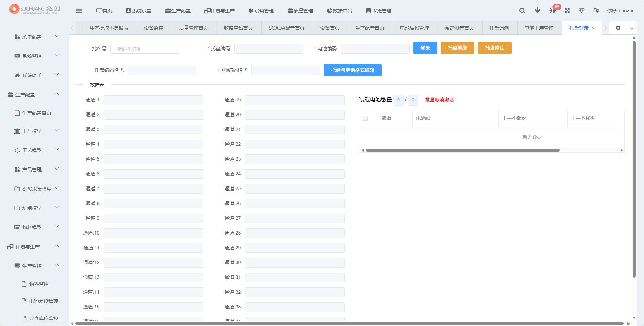The height and width of the screenshot is (326, 644).
Task: Open 分容库位监控 in the sidebar
Action: pos(40,318)
